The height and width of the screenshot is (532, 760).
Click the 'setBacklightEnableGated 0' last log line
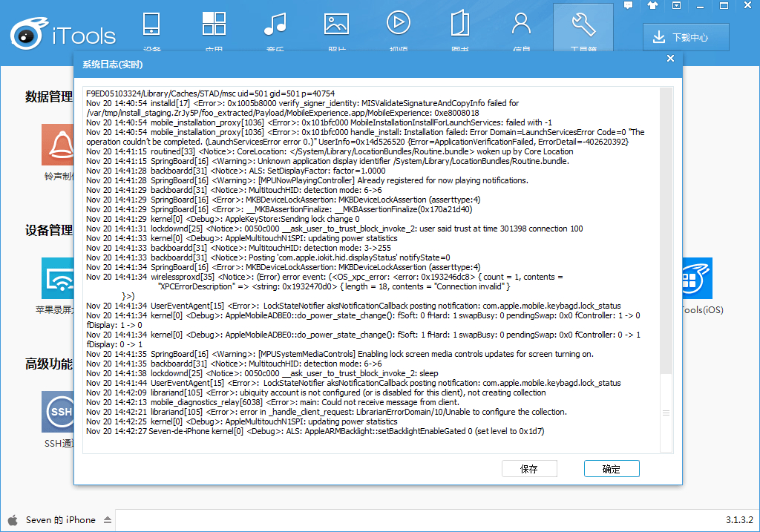[x=315, y=431]
